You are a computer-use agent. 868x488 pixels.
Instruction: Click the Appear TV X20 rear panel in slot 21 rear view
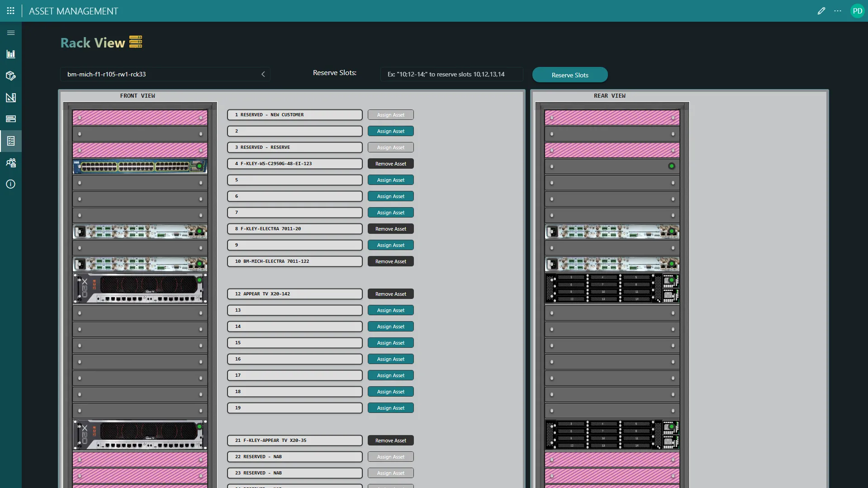click(x=612, y=435)
